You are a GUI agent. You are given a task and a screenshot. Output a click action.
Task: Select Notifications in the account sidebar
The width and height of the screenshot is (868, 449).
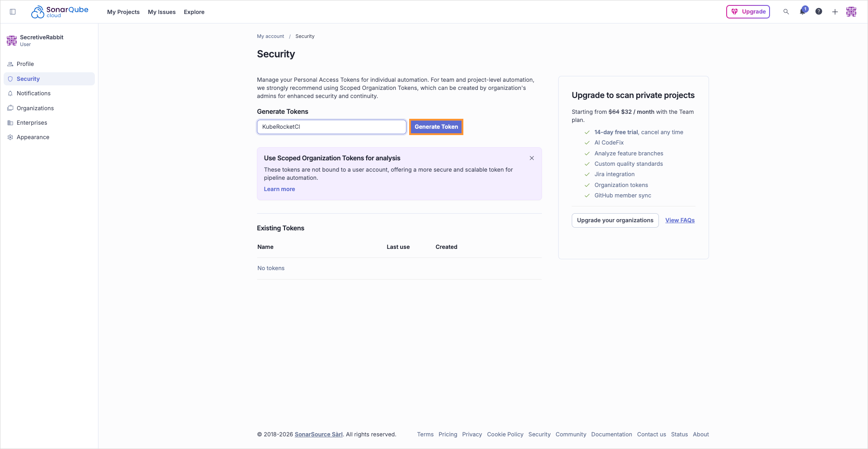point(33,93)
